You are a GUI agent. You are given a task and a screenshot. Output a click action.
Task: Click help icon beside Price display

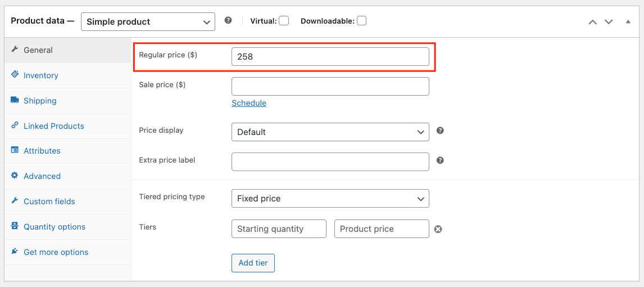tap(440, 131)
